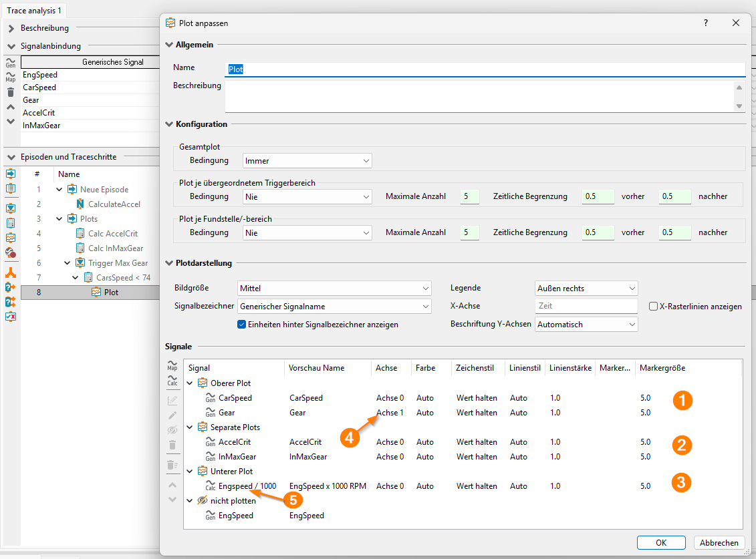Click the orange branch icon in the episode toolbar
This screenshot has height=559, width=756.
11,272
